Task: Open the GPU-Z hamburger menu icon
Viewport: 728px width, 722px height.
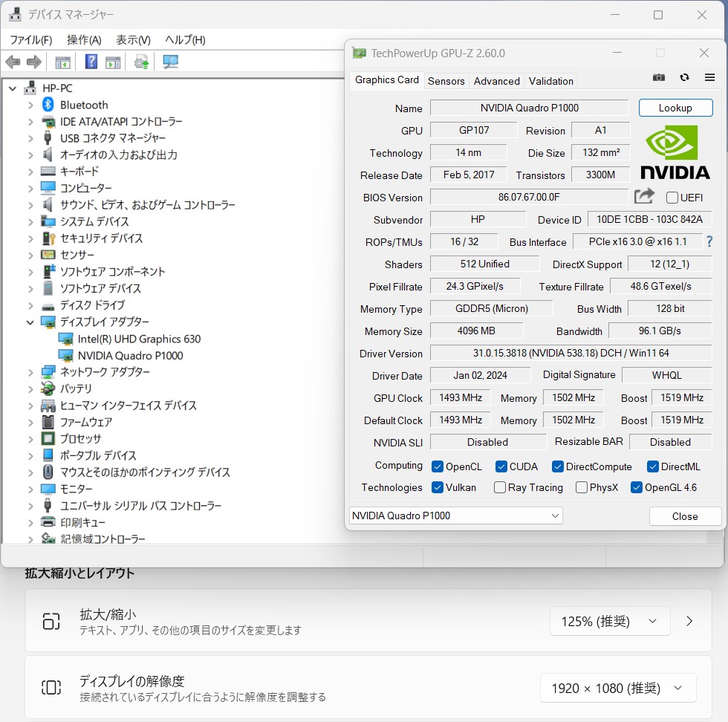Action: (x=709, y=77)
